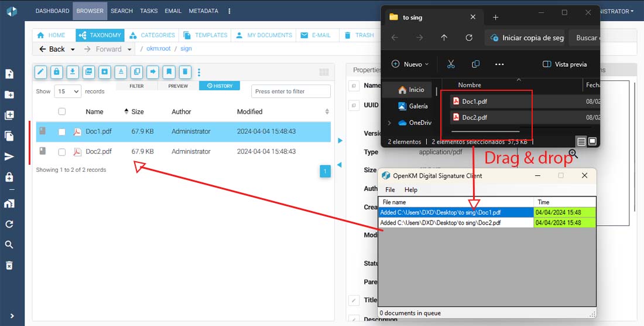Click the copy pages icon in left sidebar
644x326 pixels.
pyautogui.click(x=9, y=135)
